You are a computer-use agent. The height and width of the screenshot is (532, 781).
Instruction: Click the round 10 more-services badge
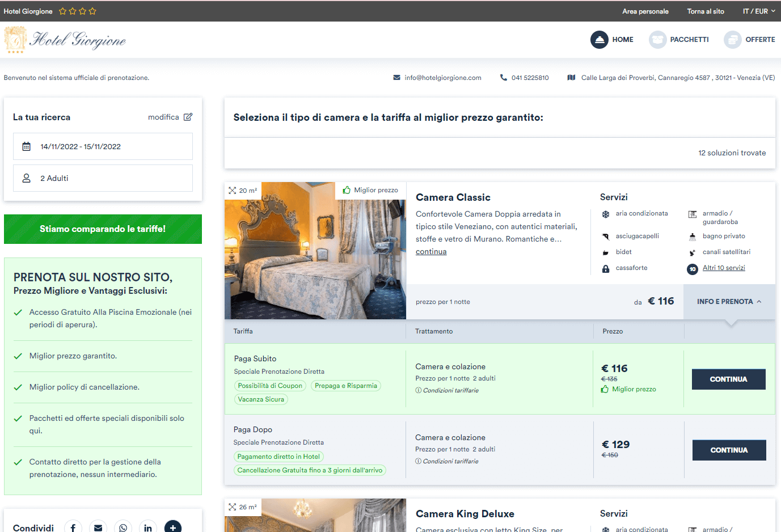tap(693, 269)
